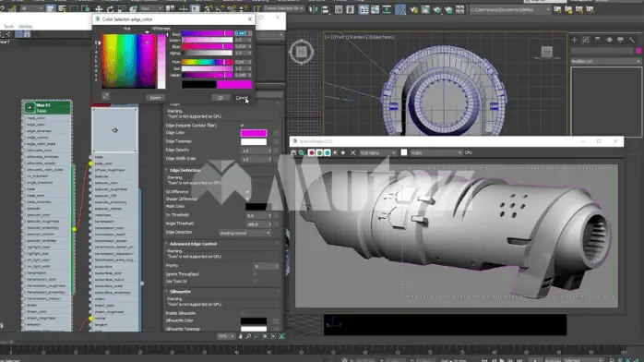Adjust the Sat slider in Color Selector
The image size is (644, 362).
click(208, 68)
